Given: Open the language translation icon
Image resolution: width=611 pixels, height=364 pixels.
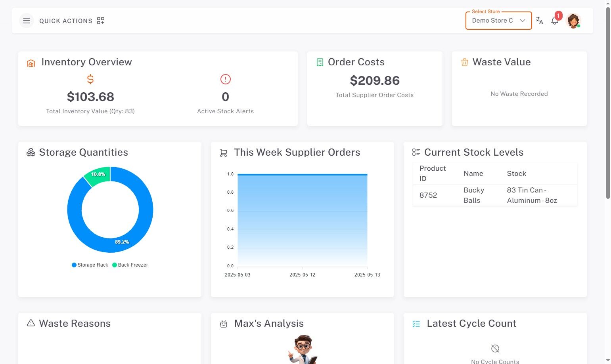Looking at the screenshot, I should 539,21.
